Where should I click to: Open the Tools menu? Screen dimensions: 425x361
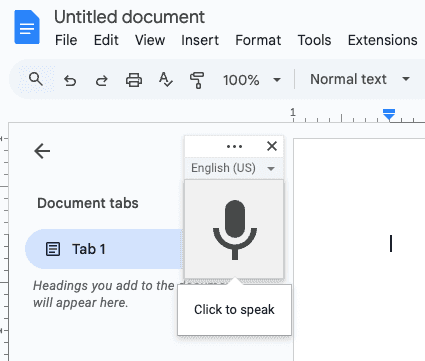314,40
